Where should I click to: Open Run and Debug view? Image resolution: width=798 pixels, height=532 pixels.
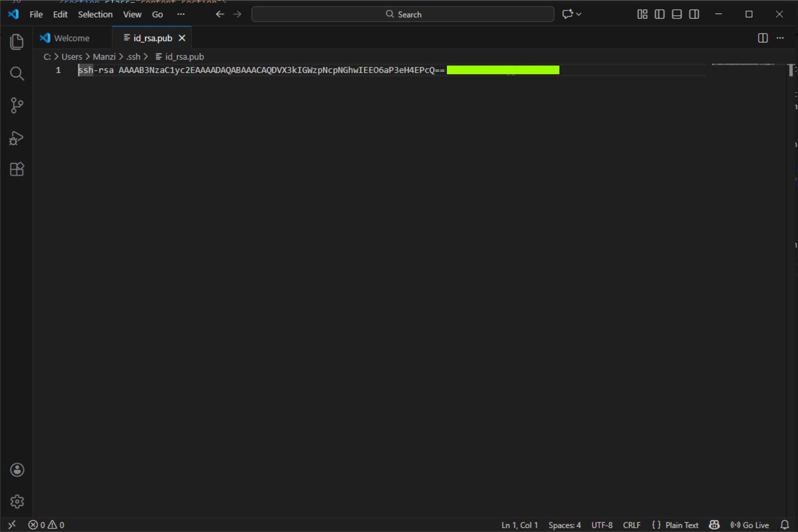(16, 138)
